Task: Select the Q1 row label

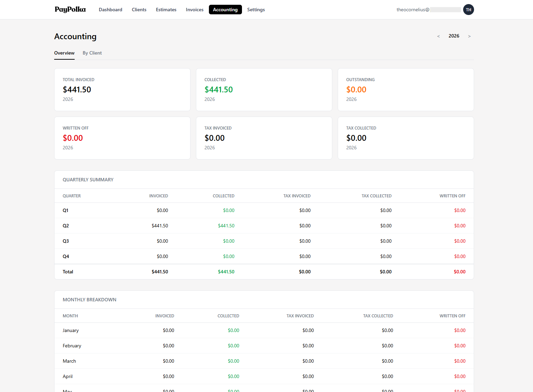Action: tap(65, 210)
